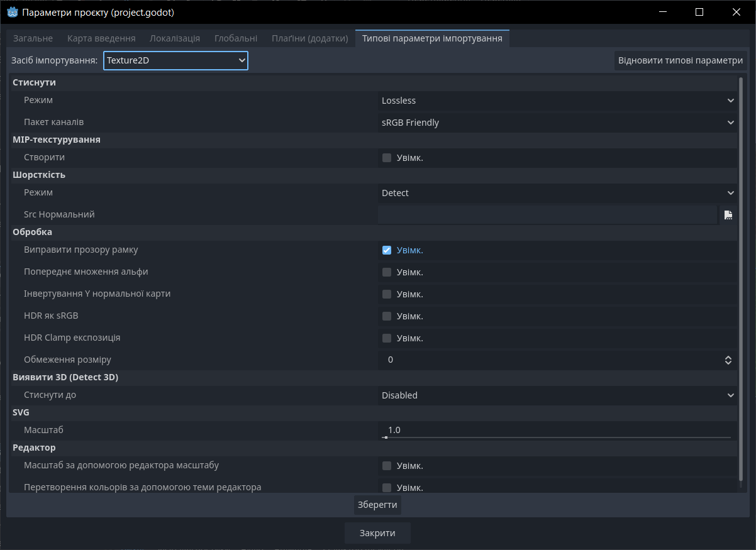Open the Карта введення tab
The image size is (756, 550).
coord(101,38)
